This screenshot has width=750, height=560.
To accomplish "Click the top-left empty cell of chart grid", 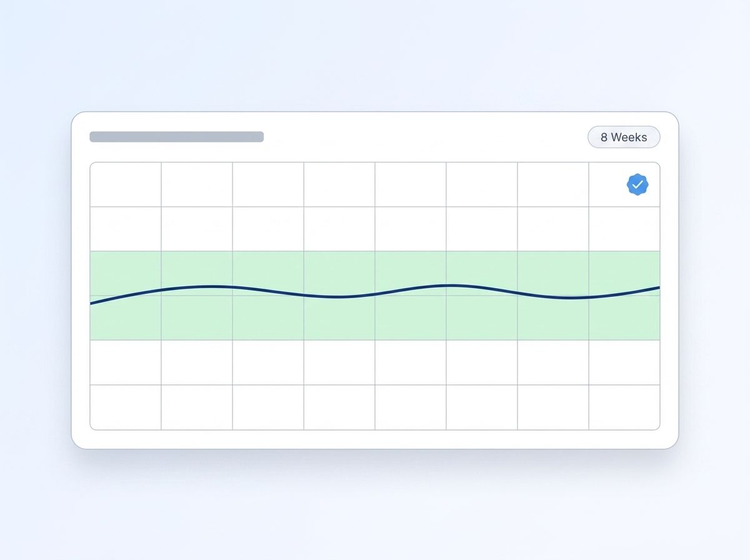I will pos(126,184).
